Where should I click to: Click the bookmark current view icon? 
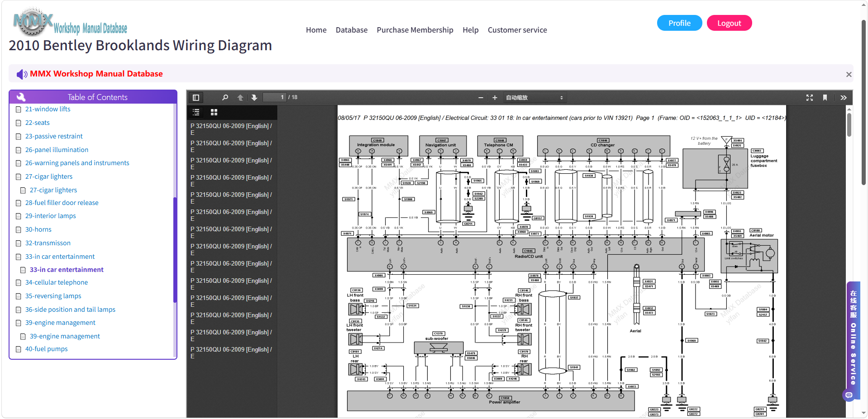point(825,98)
